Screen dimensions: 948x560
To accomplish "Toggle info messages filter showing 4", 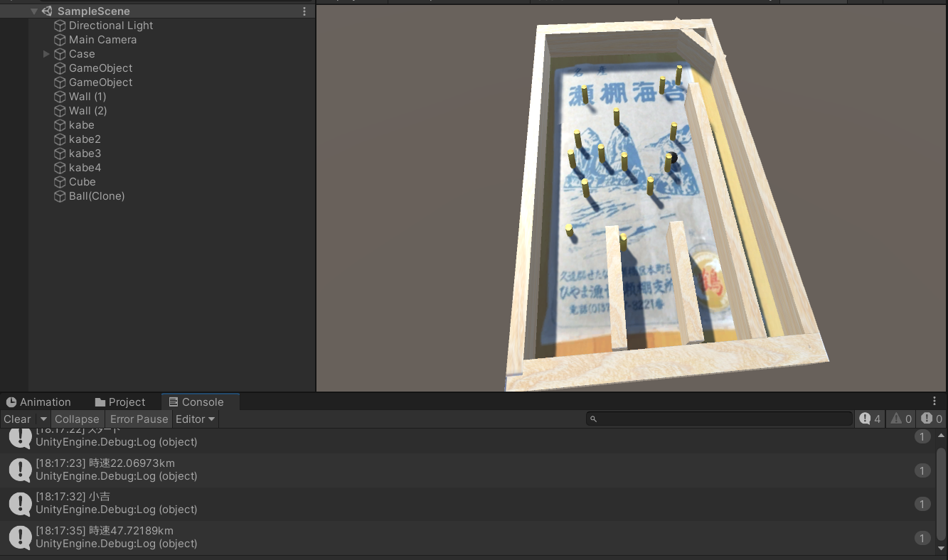I will [870, 419].
